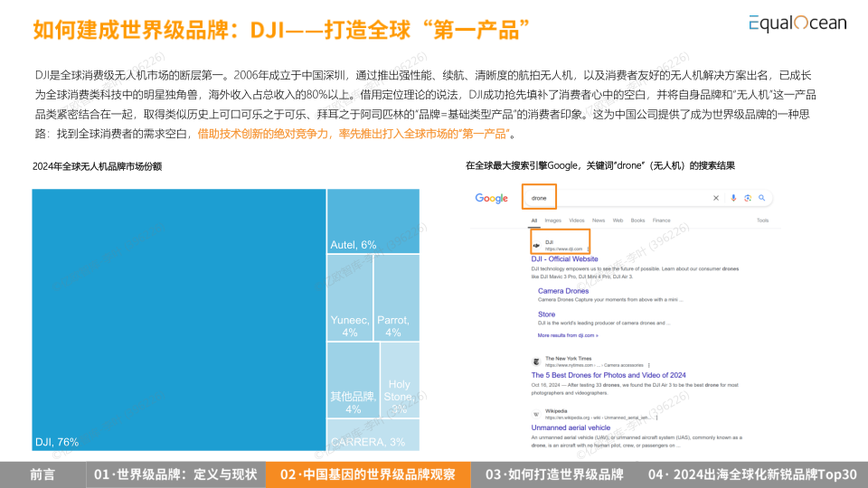
Task: Switch to the Finance search tab
Action: pyautogui.click(x=662, y=221)
